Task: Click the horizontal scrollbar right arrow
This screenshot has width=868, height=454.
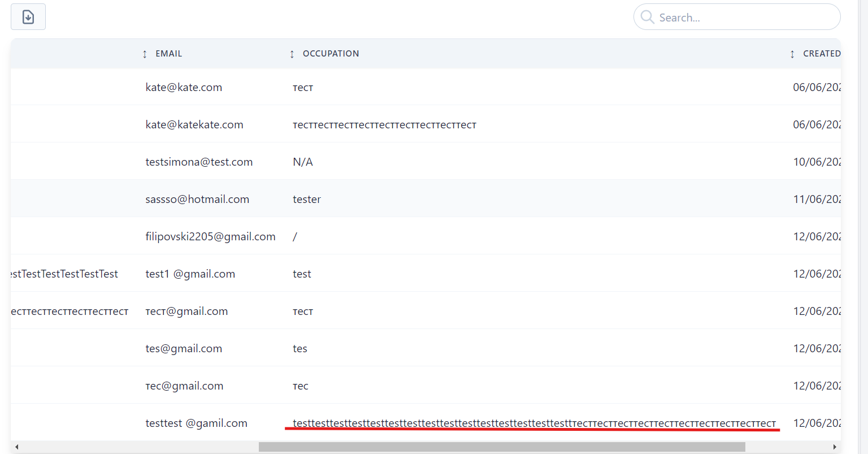Action: click(x=835, y=447)
